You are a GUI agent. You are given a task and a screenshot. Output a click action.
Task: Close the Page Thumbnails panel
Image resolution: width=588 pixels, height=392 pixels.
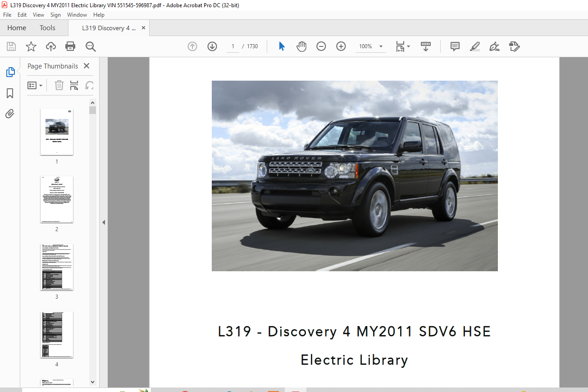87,66
